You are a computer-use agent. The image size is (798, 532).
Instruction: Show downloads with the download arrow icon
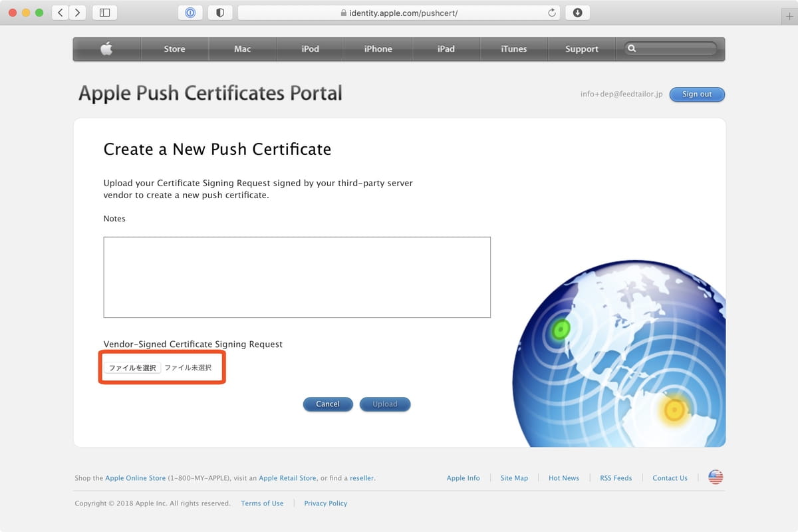click(x=577, y=13)
